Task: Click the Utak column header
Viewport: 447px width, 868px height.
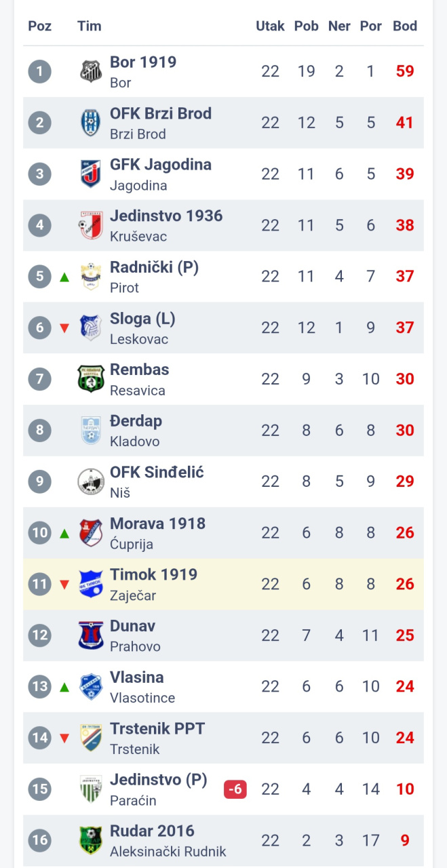Action: pyautogui.click(x=270, y=26)
